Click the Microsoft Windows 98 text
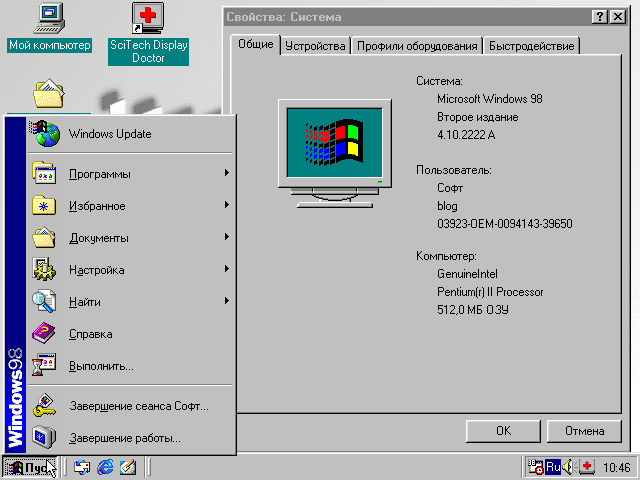 tap(490, 99)
